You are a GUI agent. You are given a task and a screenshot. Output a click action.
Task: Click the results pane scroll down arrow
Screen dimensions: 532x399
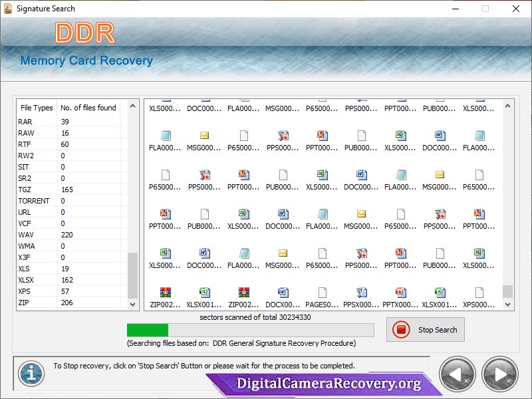click(509, 305)
